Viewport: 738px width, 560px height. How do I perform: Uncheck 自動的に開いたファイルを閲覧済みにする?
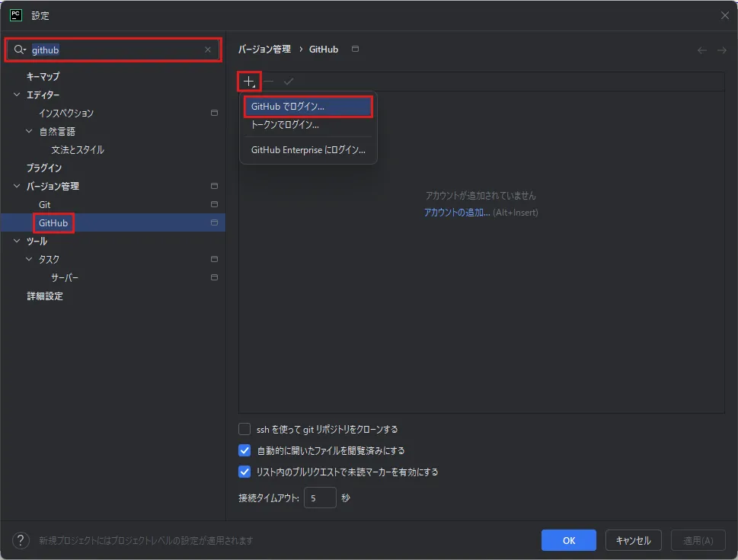244,451
